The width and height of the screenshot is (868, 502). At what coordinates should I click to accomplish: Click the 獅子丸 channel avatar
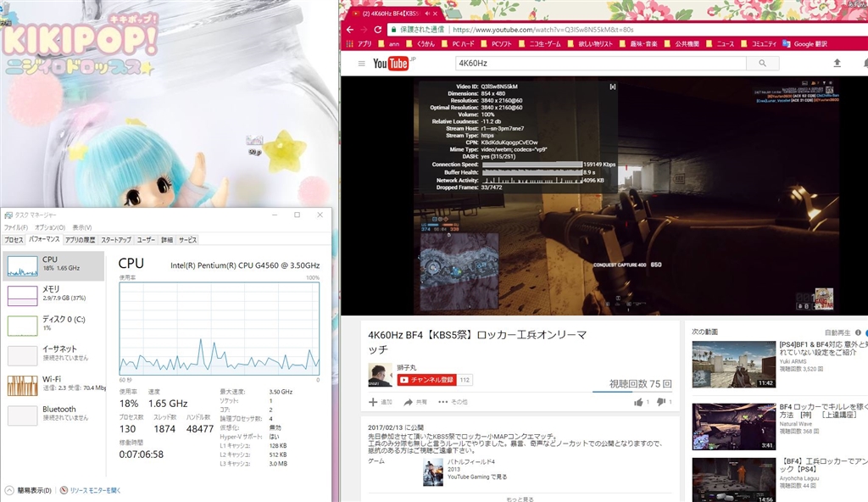(x=380, y=375)
